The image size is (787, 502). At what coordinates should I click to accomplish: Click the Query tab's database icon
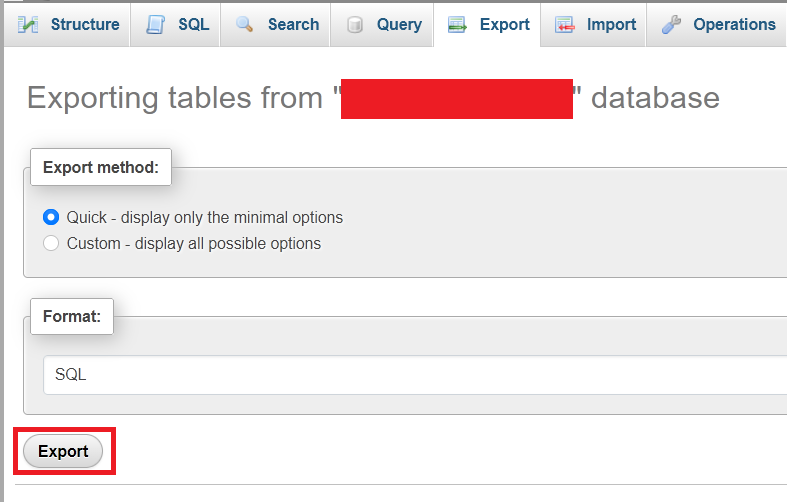pyautogui.click(x=355, y=24)
